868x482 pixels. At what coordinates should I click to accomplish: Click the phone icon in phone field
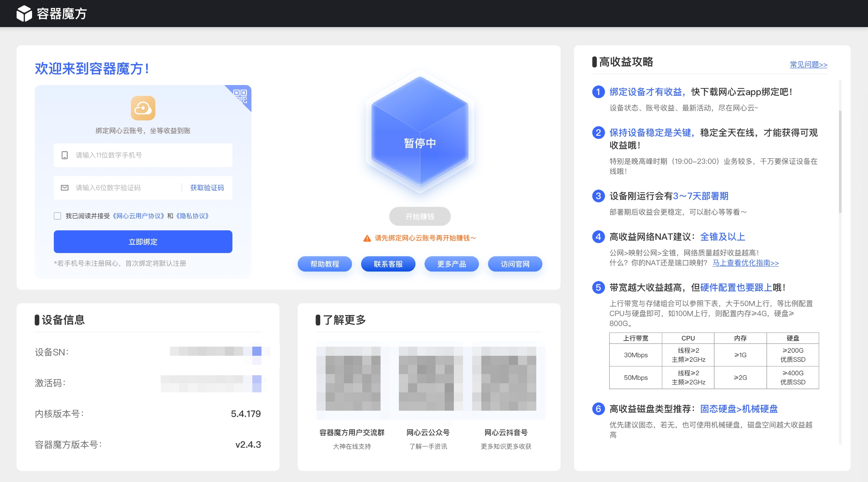pos(65,155)
